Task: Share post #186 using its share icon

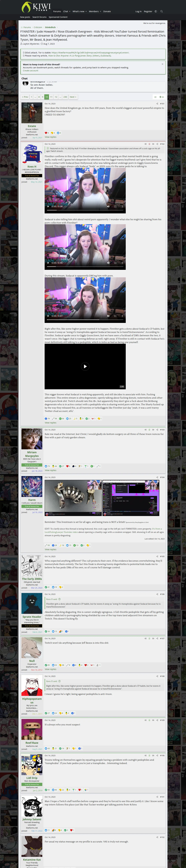Action: click(x=157, y=594)
